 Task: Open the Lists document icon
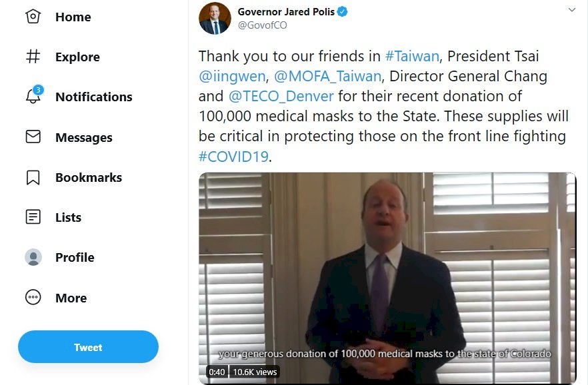point(33,217)
